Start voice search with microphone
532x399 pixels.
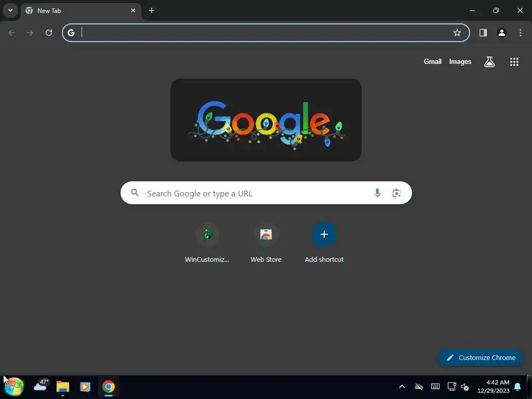pos(377,193)
